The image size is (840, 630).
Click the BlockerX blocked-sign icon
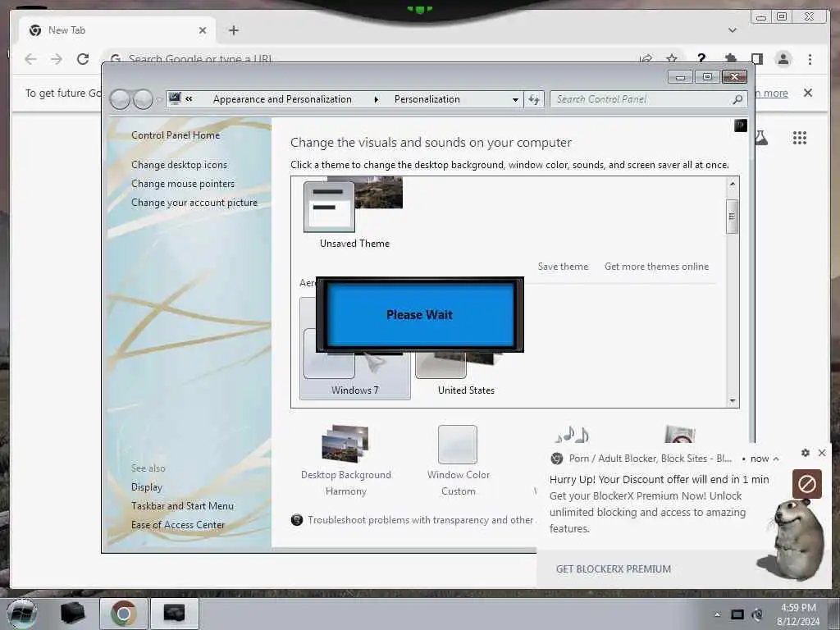[807, 484]
